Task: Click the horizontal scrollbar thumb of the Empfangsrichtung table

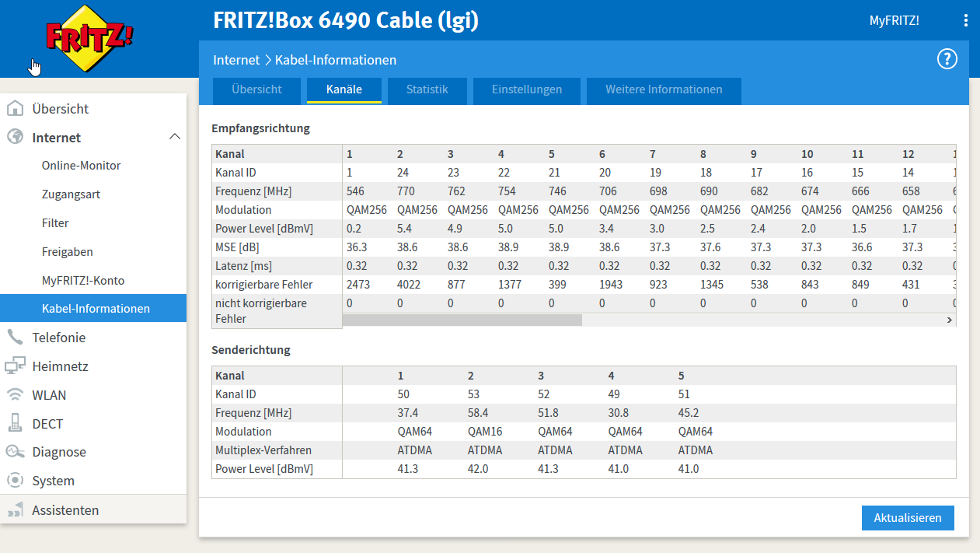Action: (462, 320)
